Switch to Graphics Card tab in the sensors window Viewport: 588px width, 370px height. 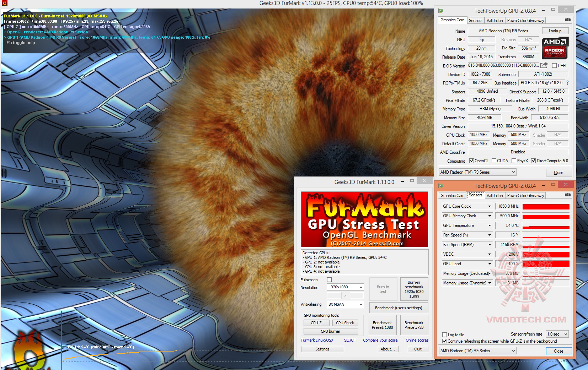point(452,196)
